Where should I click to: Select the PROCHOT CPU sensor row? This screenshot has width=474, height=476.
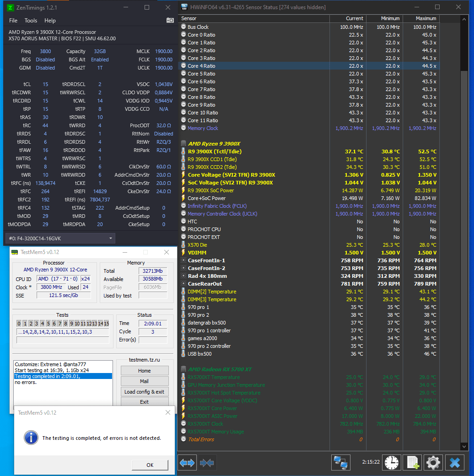point(309,229)
